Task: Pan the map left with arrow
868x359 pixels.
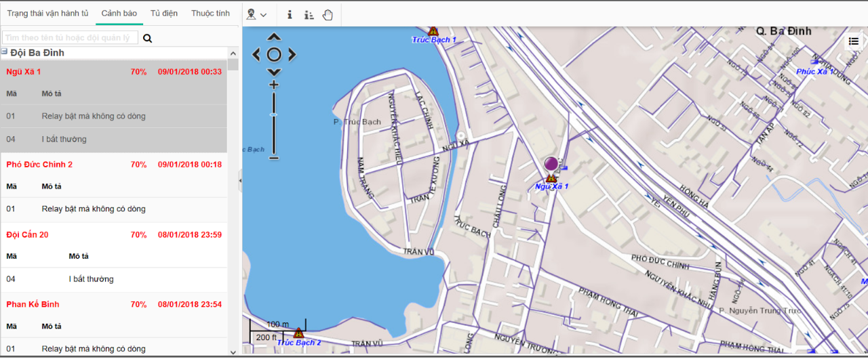Action: (256, 54)
